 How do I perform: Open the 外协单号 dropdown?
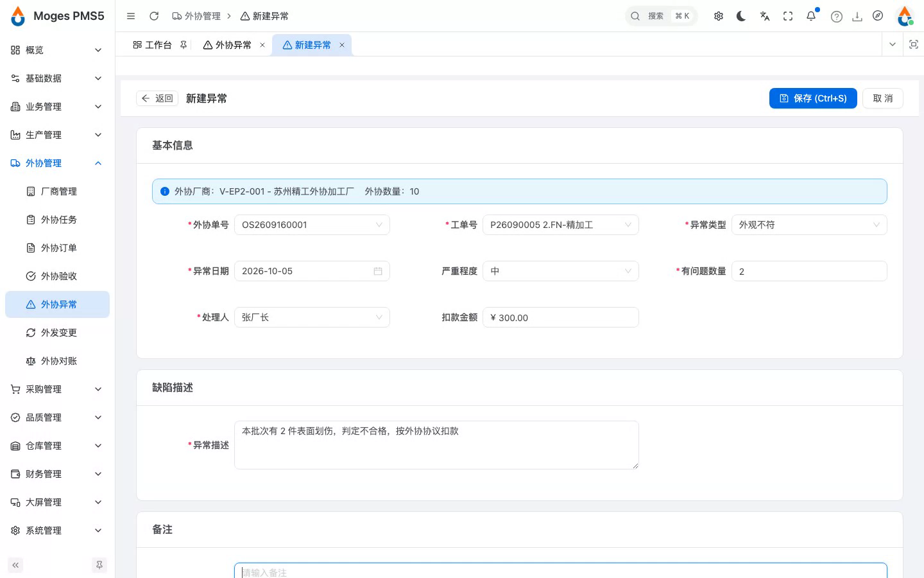(x=312, y=225)
